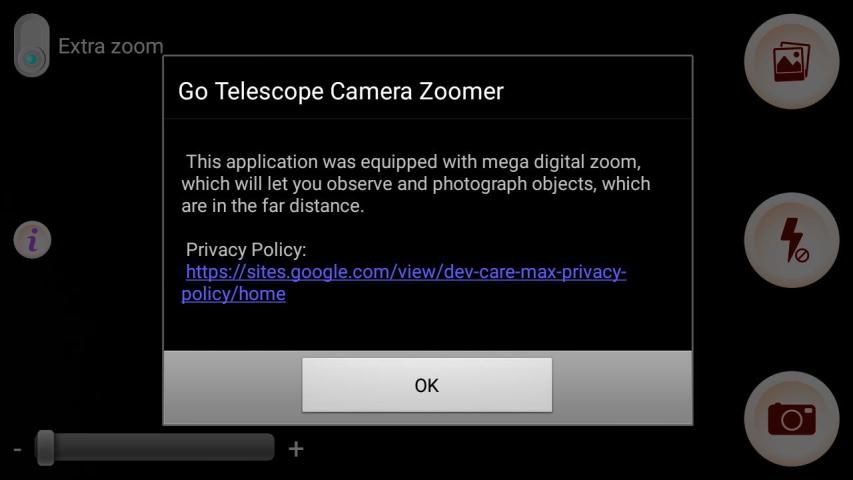The height and width of the screenshot is (480, 853).
Task: Click the 'Privacy Policy:' label
Action: pos(246,250)
